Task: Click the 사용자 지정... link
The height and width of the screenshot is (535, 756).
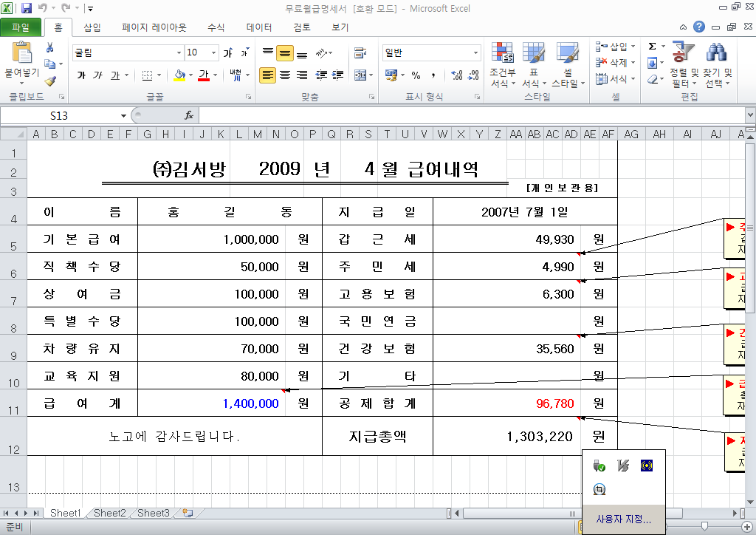Action: click(623, 519)
